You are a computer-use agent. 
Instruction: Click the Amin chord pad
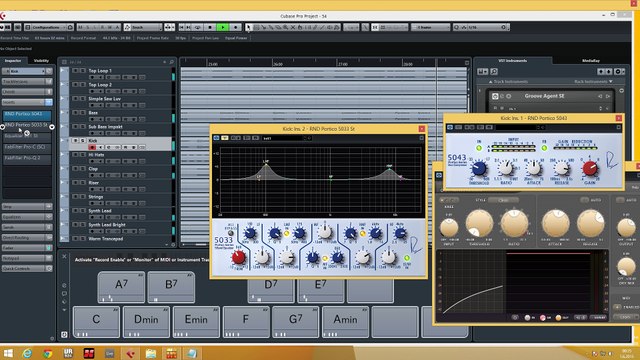click(345, 322)
